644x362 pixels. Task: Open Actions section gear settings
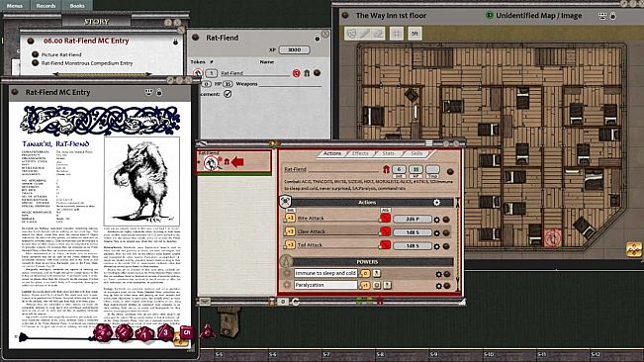436,203
